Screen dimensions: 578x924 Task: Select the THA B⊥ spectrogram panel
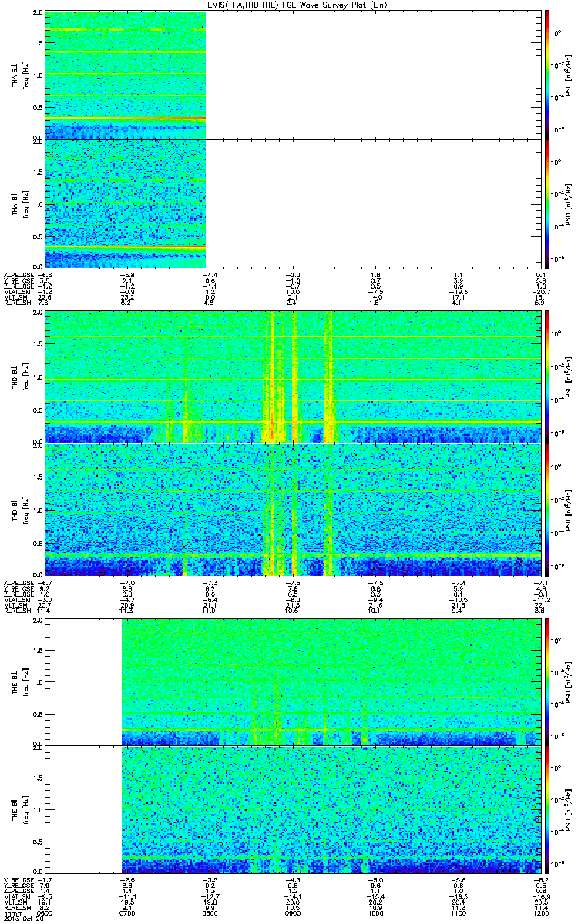(294, 75)
